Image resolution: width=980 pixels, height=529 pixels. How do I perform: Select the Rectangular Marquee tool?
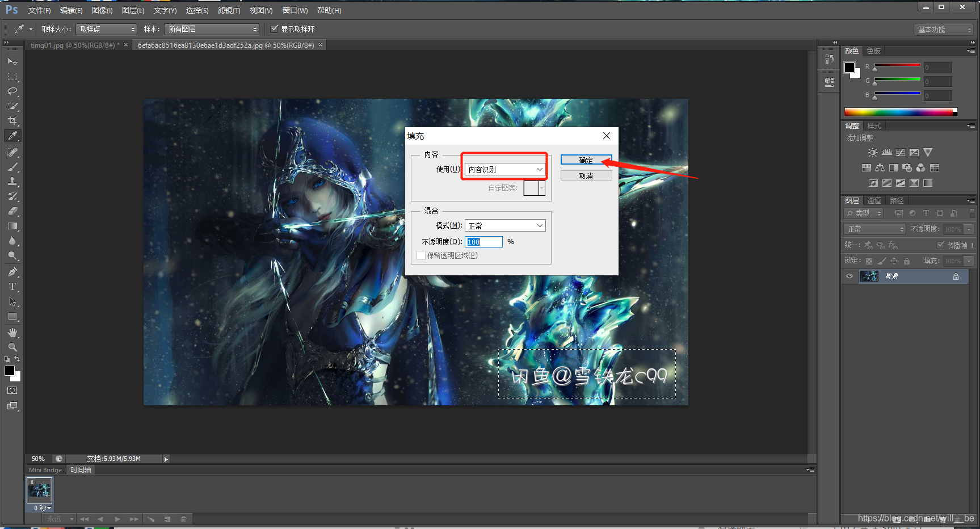pyautogui.click(x=12, y=77)
